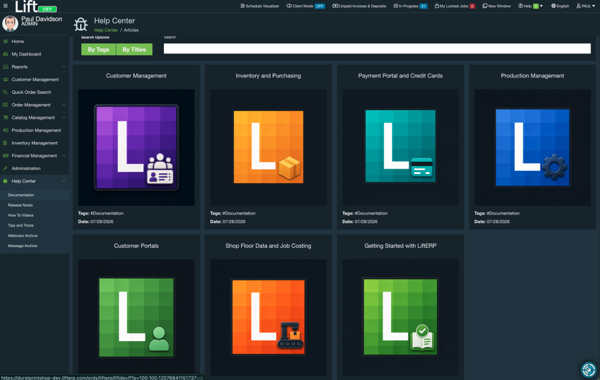Click the Help Center bug icon
Screen dimensions: 600x380
click(x=81, y=24)
